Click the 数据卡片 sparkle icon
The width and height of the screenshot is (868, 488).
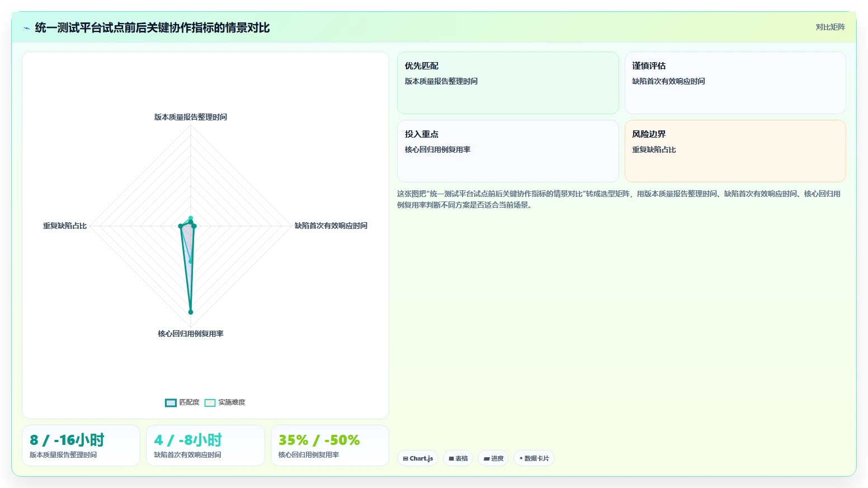click(521, 458)
